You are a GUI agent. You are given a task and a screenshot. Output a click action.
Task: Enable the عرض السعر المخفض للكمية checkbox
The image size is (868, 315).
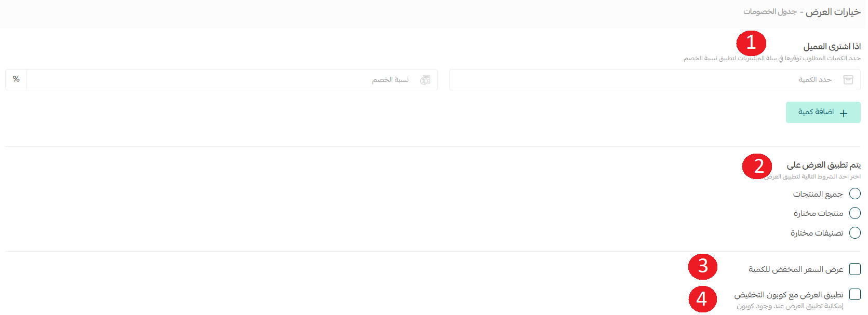point(854,269)
